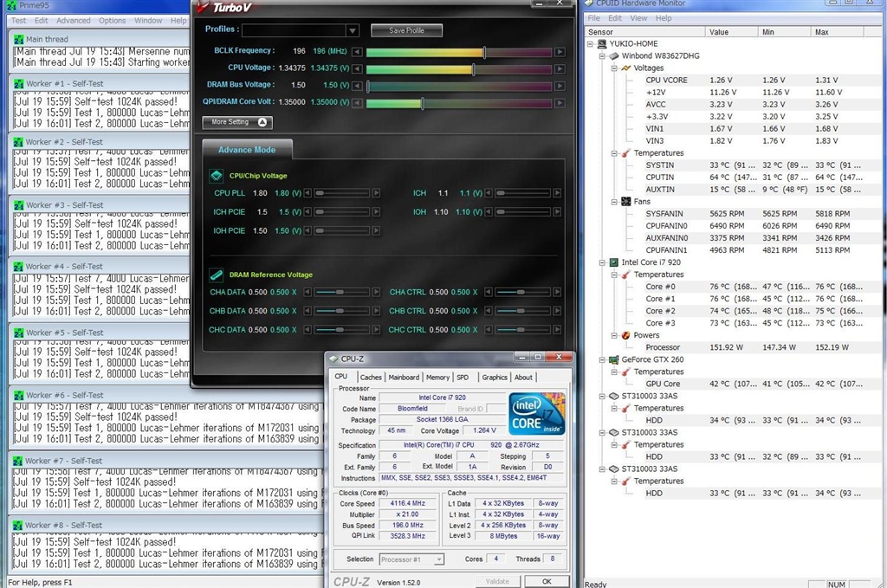
Task: Decrease BCLK Frequency with left arrow
Action: pos(357,52)
